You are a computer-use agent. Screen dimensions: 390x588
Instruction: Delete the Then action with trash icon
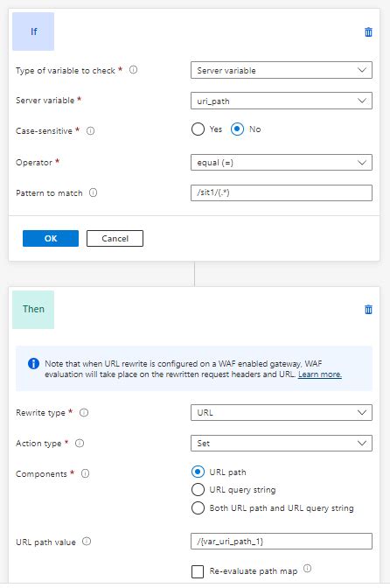click(368, 310)
